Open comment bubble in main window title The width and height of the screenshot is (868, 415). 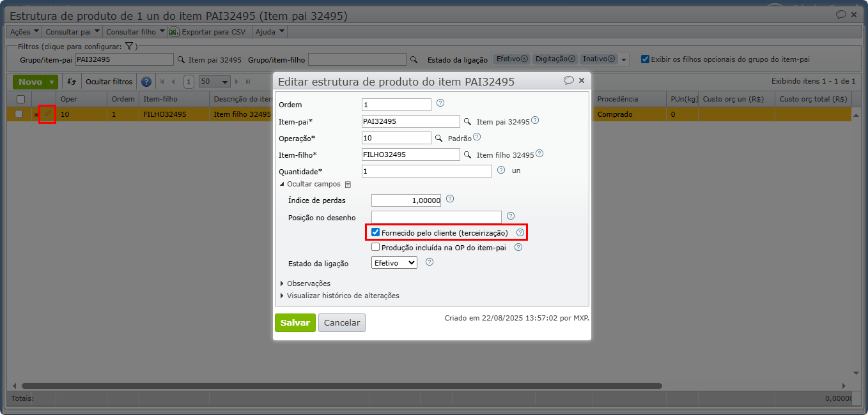tap(841, 14)
